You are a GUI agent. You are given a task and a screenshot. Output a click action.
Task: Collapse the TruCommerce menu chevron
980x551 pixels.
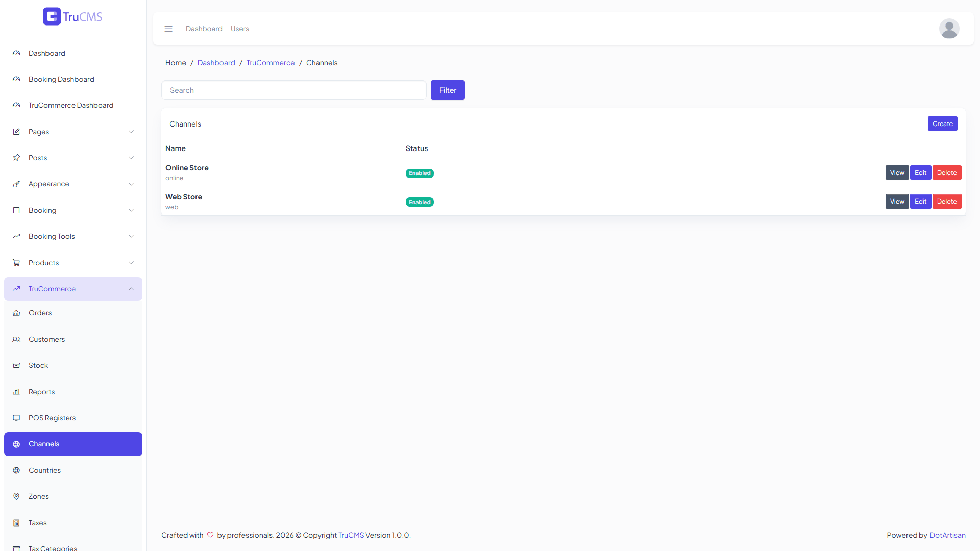click(x=131, y=289)
